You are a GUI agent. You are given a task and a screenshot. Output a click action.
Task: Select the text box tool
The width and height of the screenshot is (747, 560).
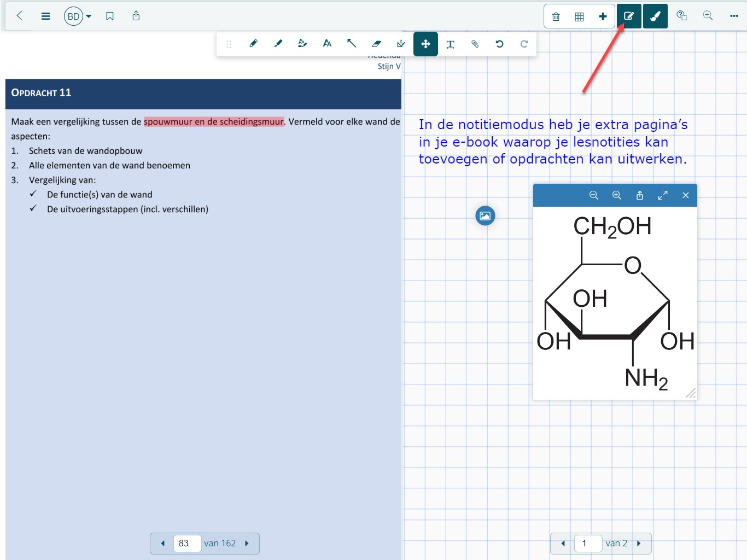point(451,44)
